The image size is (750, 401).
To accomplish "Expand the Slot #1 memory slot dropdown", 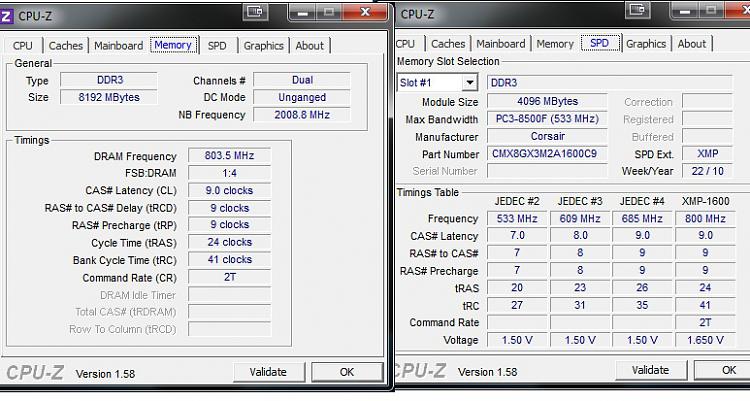I will point(470,83).
